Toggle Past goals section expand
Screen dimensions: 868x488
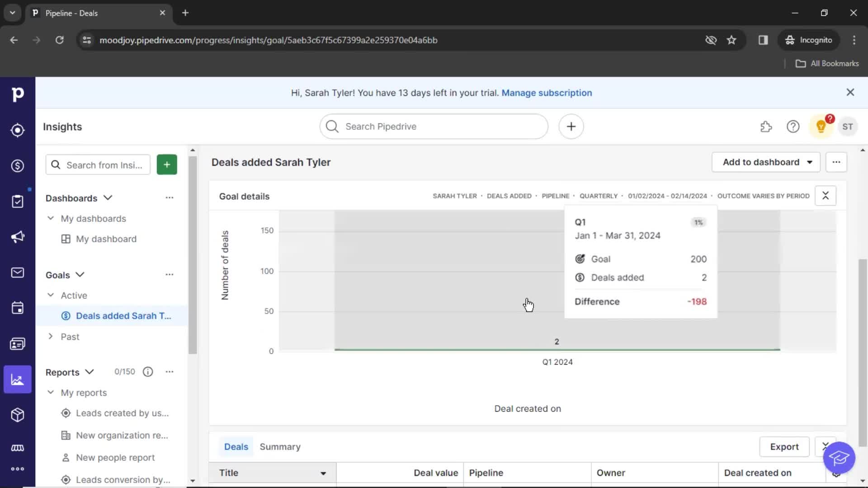click(51, 337)
